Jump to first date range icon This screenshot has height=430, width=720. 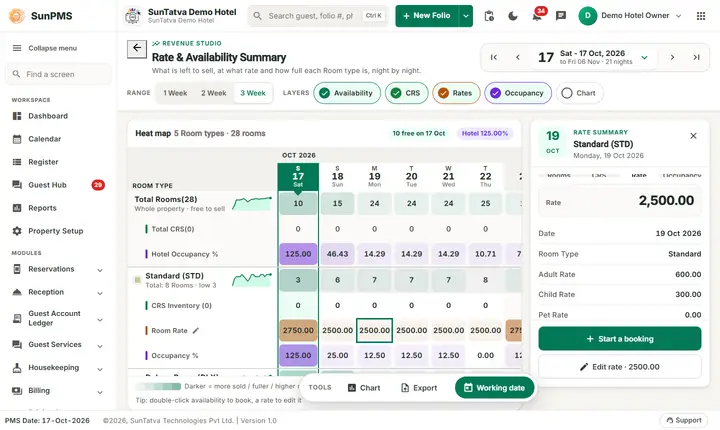(494, 57)
